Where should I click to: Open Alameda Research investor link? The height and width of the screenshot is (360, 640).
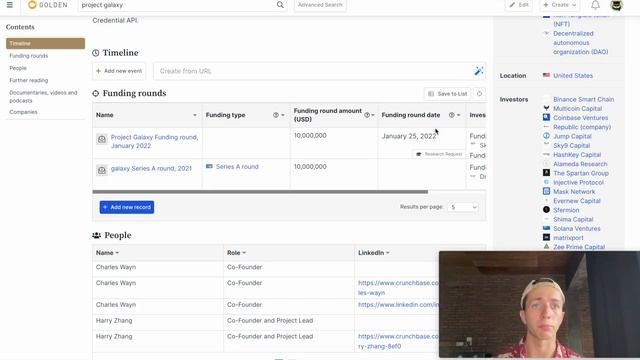point(580,164)
